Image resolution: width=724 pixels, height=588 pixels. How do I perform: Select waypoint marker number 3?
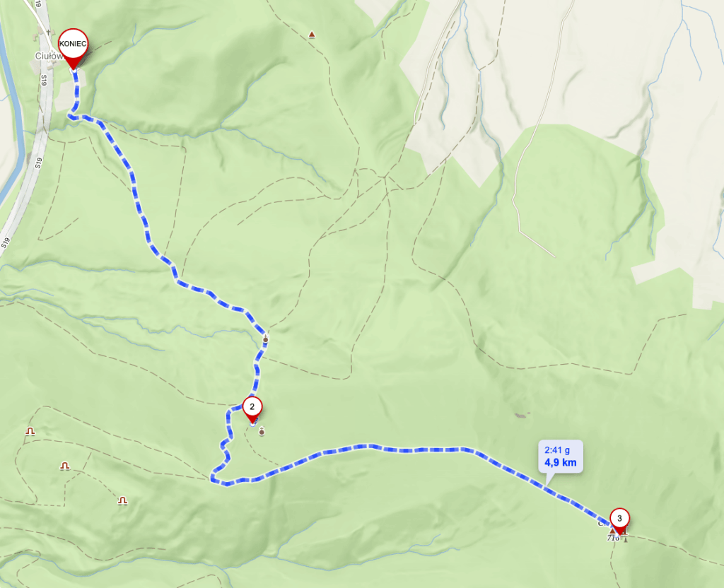click(x=619, y=521)
